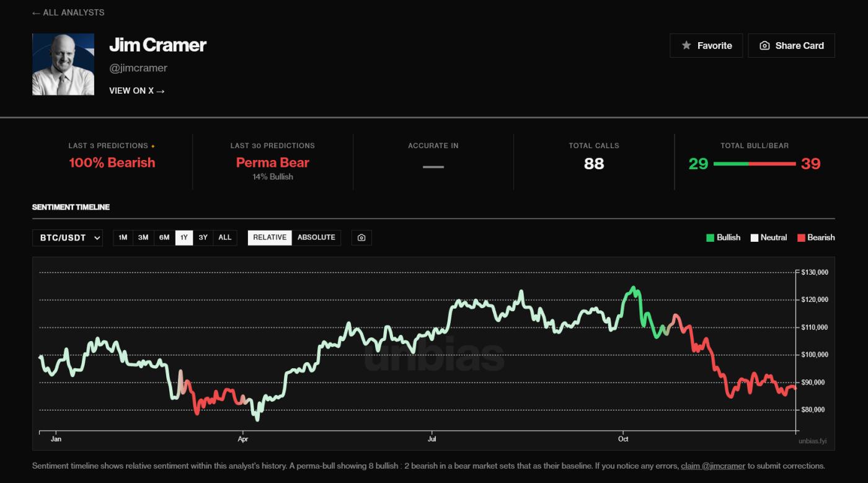Image resolution: width=868 pixels, height=483 pixels.
Task: Click the camera icon in Share Card
Action: 764,45
